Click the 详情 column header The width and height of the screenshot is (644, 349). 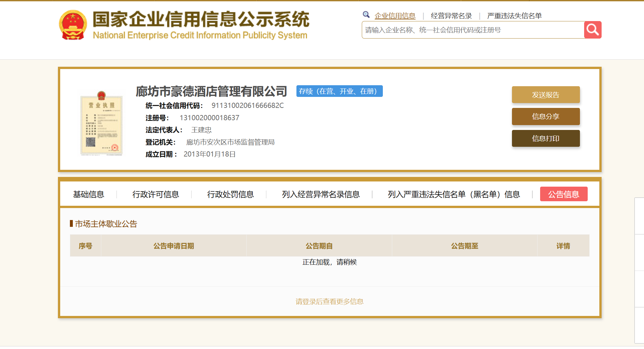pyautogui.click(x=563, y=246)
